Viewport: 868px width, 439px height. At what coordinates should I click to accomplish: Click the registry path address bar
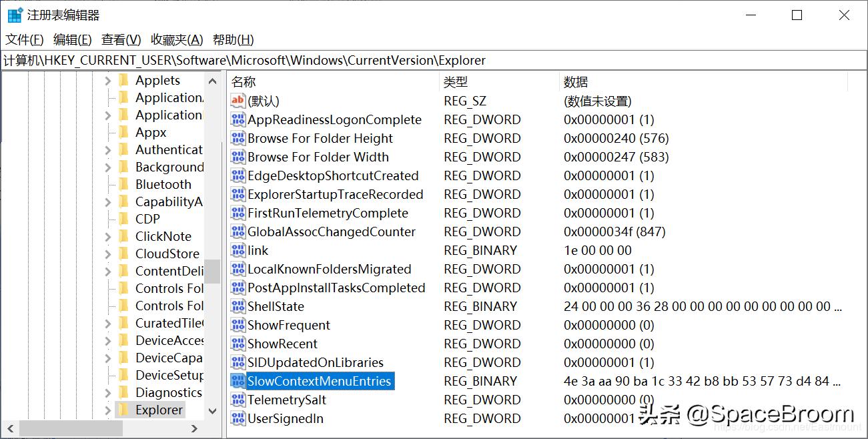tap(434, 60)
